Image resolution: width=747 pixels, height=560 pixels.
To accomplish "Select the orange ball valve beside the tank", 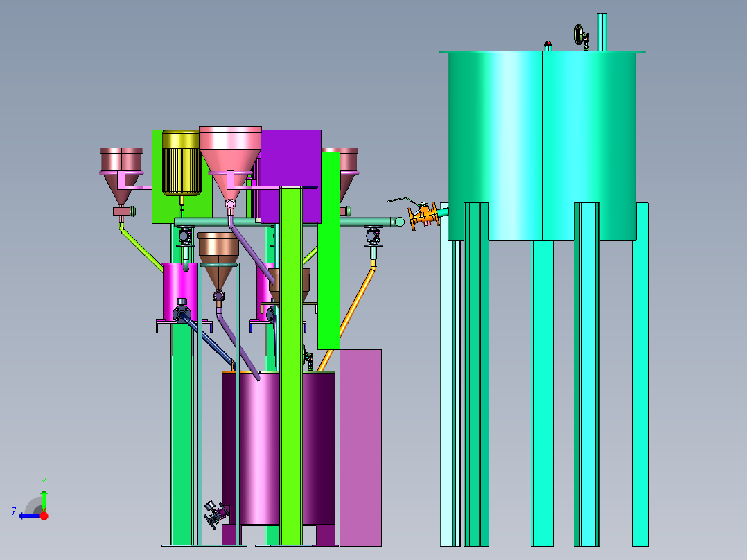I will tap(423, 217).
